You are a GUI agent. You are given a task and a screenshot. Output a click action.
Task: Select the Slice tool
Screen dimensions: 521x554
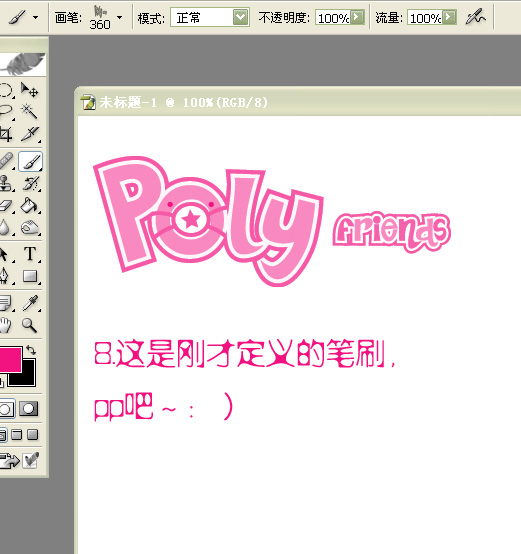coord(30,134)
